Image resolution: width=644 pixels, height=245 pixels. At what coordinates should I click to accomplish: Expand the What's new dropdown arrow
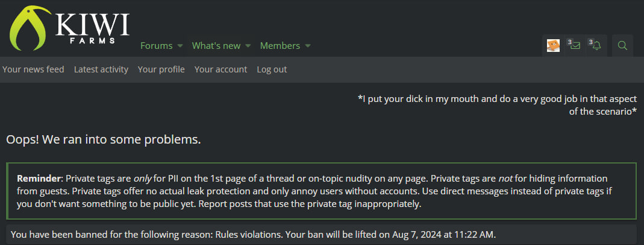point(248,46)
